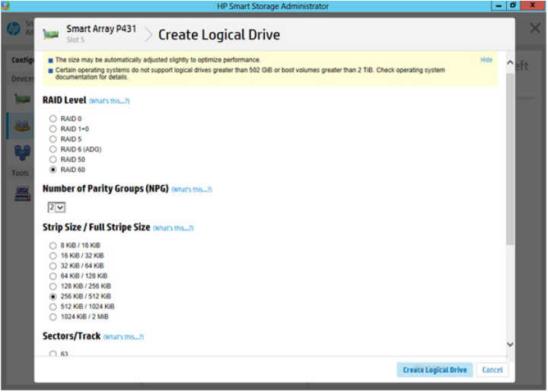548x392 pixels.
Task: Open the Number of Parity Groups dropdown
Action: [x=56, y=207]
